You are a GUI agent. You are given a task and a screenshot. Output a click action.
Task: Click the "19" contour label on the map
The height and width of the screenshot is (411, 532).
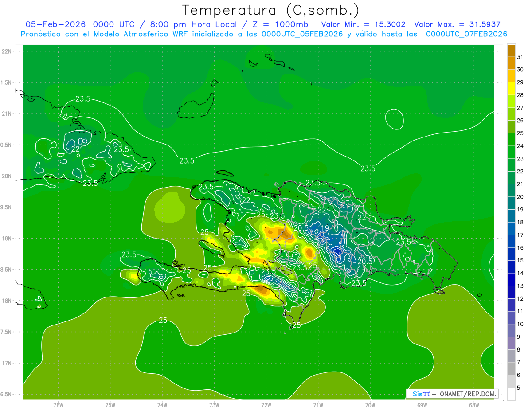(325, 227)
